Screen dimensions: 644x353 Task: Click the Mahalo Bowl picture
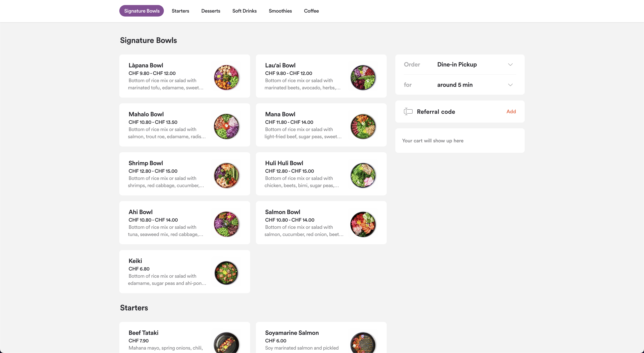click(x=227, y=126)
